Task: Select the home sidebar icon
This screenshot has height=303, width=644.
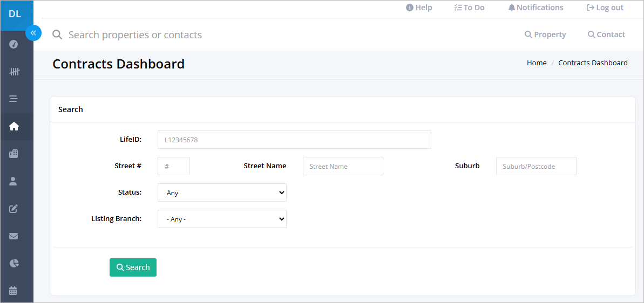Action: coord(13,126)
